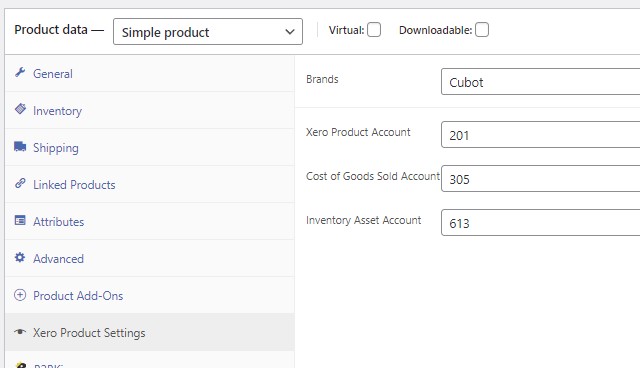The width and height of the screenshot is (640, 368).
Task: Open the Inventory tab
Action: (x=150, y=111)
